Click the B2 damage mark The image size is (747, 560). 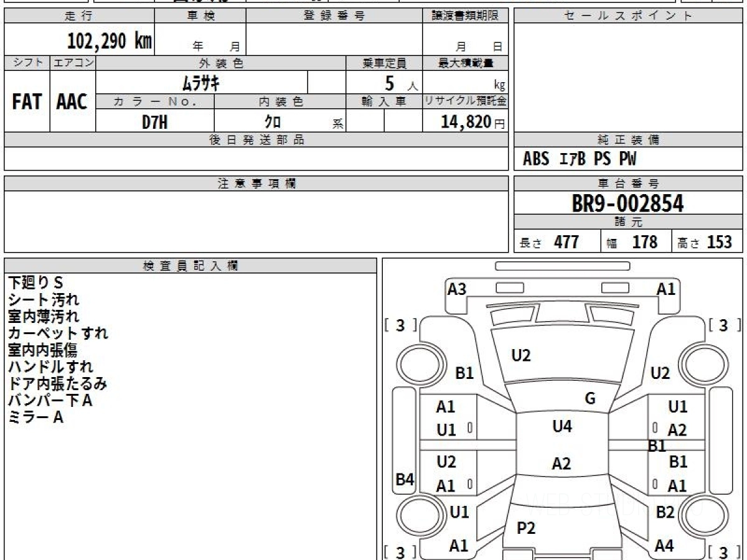(x=665, y=512)
